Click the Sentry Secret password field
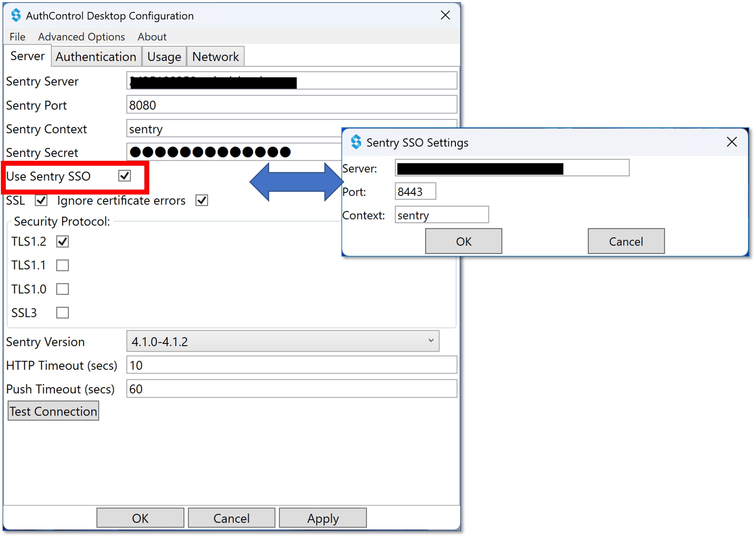 234,152
